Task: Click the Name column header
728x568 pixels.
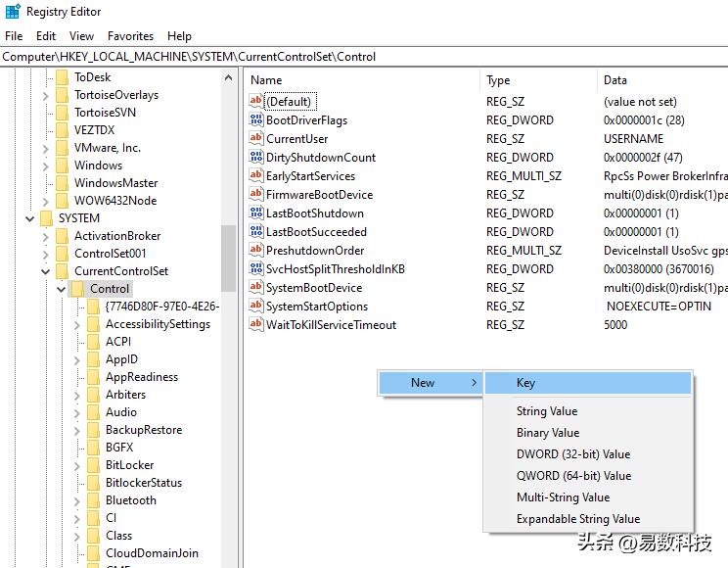Action: coord(266,80)
